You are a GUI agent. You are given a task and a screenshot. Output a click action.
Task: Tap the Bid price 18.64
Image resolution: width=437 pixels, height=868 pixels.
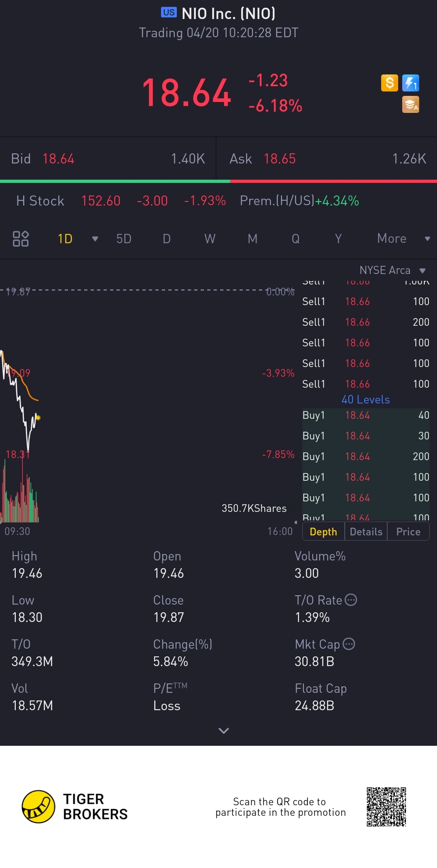pos(58,159)
